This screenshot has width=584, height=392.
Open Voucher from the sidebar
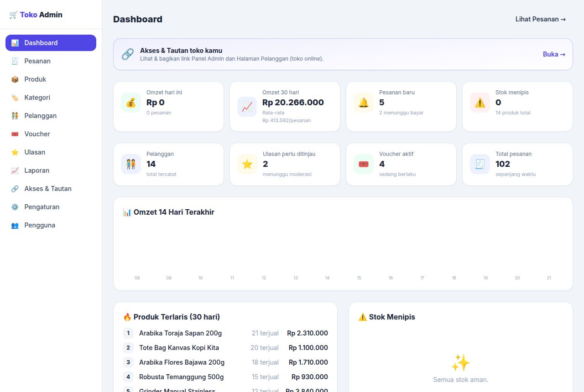pos(51,134)
